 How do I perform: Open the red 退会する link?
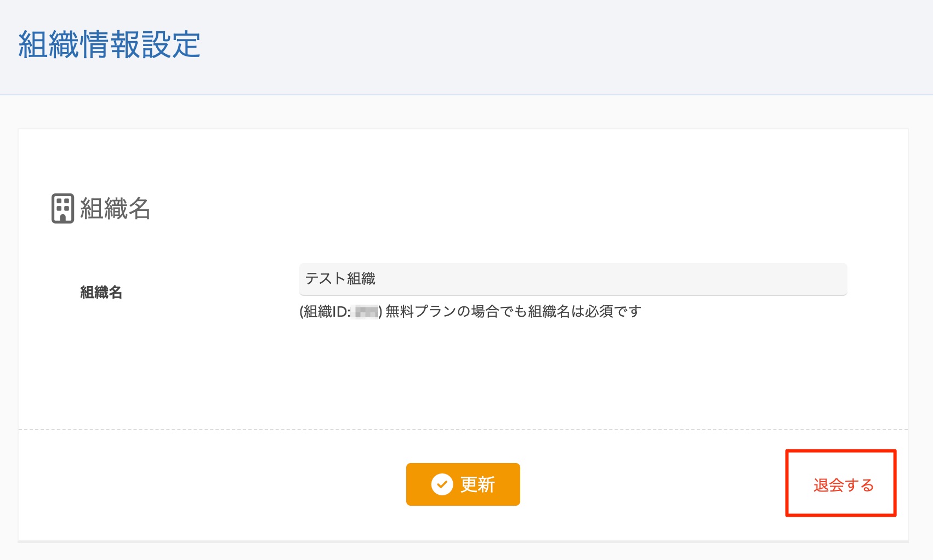pyautogui.click(x=843, y=485)
